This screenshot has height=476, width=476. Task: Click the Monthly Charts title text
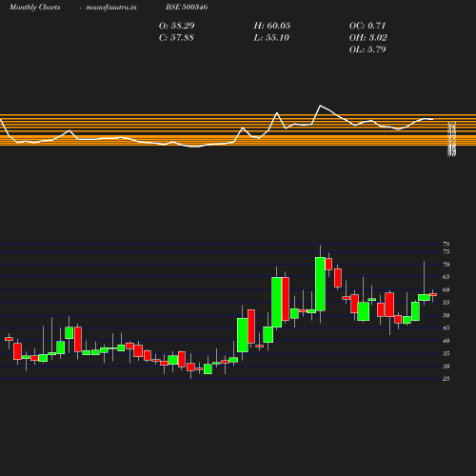point(34,7)
